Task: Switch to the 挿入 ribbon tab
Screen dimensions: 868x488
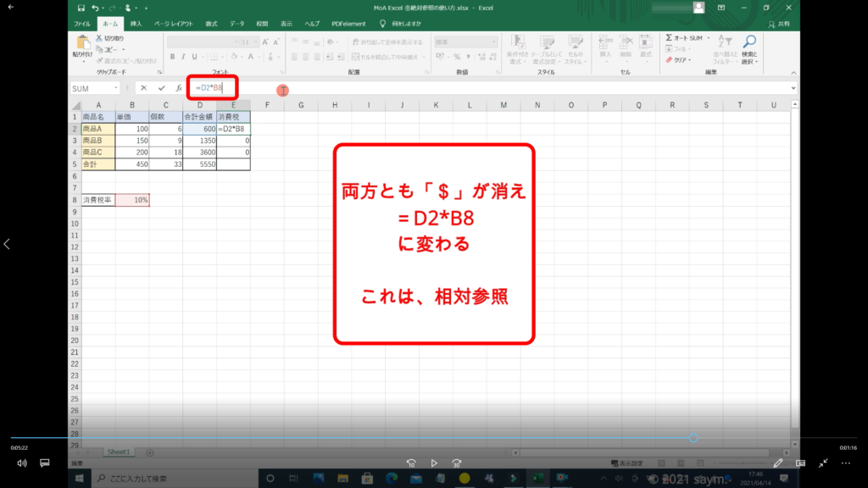Action: [136, 24]
